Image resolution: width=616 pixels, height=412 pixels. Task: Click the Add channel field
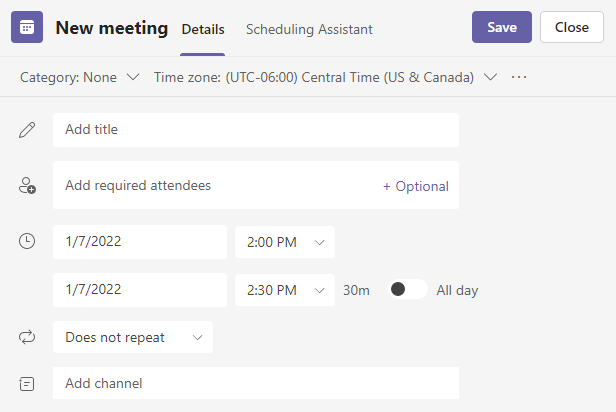coord(255,383)
